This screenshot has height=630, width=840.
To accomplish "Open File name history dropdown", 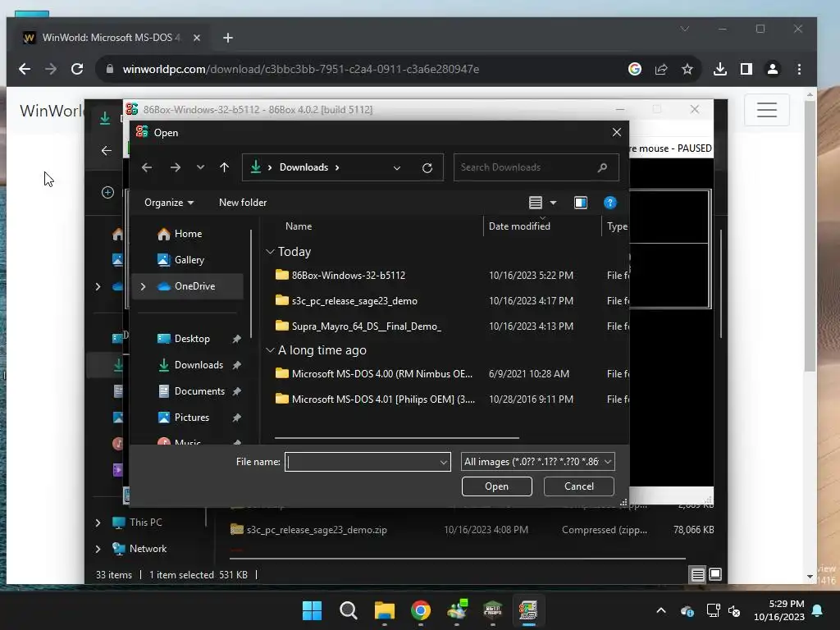I will click(x=444, y=462).
